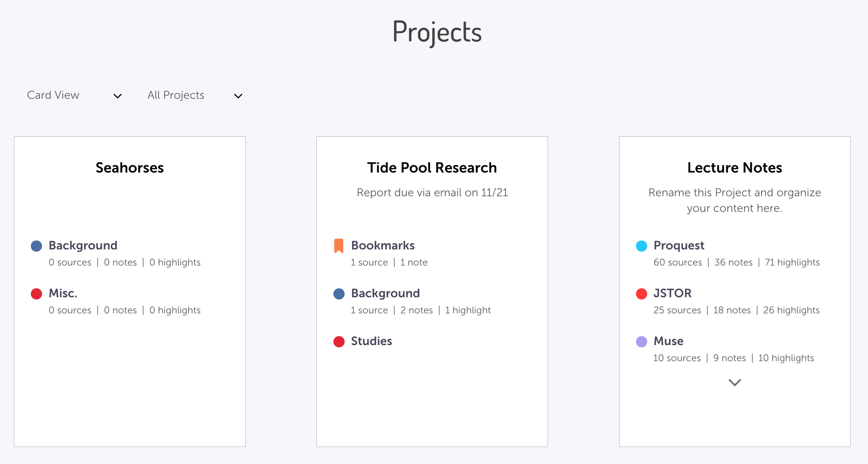
Task: Click '36 notes' under Proquest
Action: pos(733,262)
